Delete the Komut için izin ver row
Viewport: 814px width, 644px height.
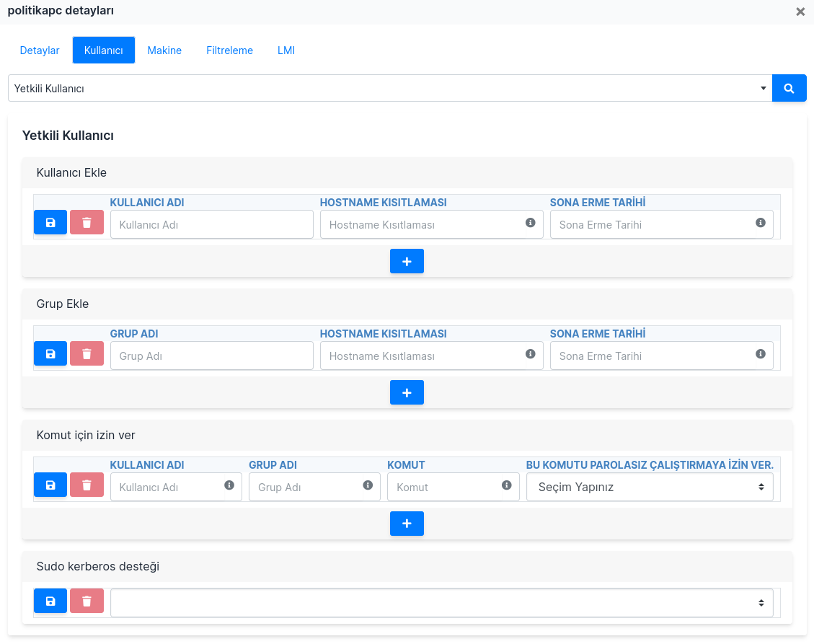tap(87, 485)
